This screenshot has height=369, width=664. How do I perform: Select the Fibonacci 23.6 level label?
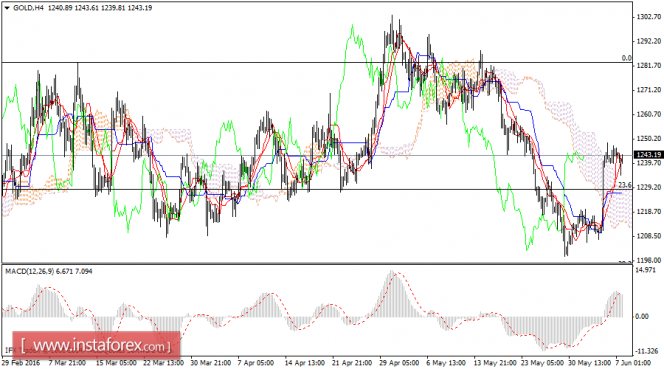[625, 185]
